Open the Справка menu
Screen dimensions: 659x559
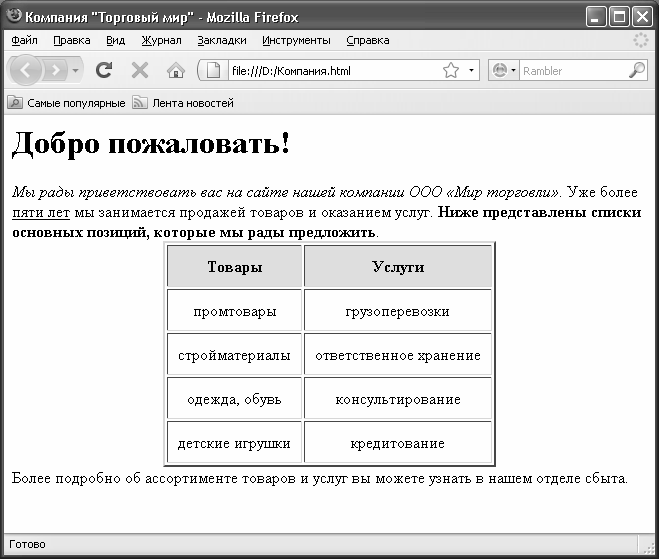point(368,40)
